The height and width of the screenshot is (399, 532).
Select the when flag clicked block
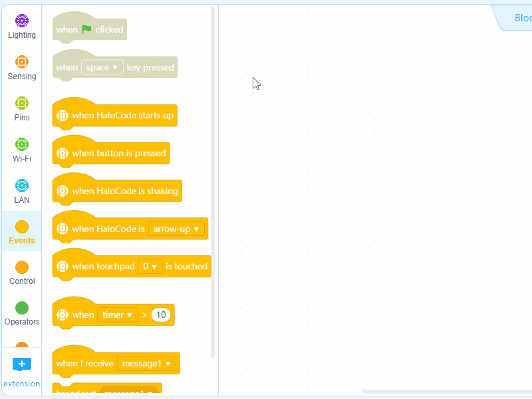click(90, 28)
